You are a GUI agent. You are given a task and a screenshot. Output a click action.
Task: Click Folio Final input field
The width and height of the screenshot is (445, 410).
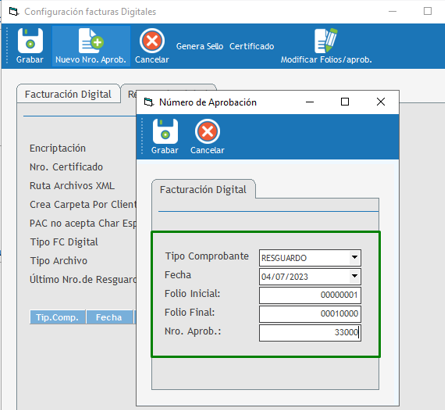(x=310, y=314)
